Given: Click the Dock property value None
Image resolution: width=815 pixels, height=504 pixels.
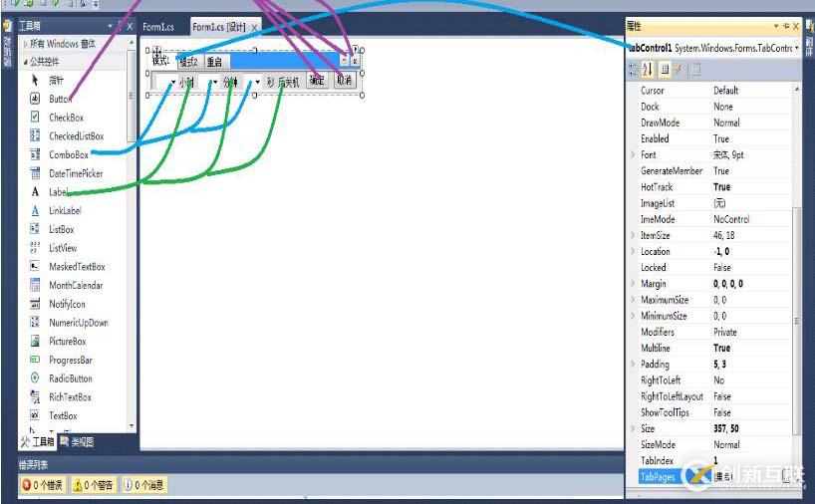Looking at the screenshot, I should tap(723, 107).
